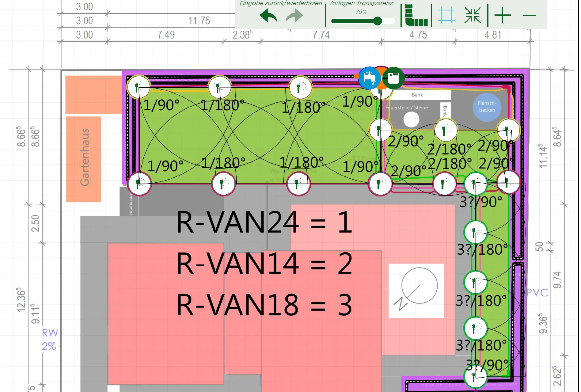The height and width of the screenshot is (392, 581).
Task: Click the blue Planschbecken circle
Action: [487, 107]
